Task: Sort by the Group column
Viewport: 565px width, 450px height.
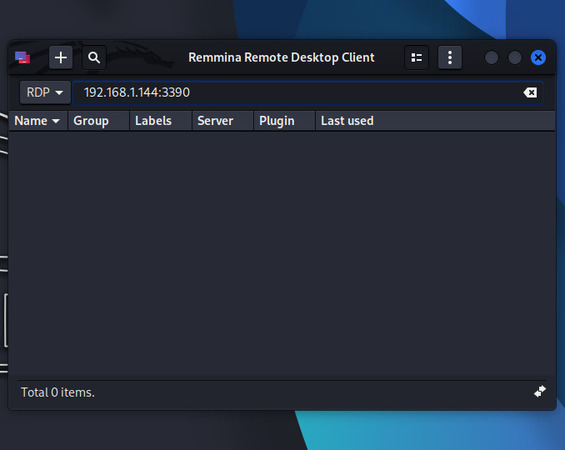Action: [98, 121]
